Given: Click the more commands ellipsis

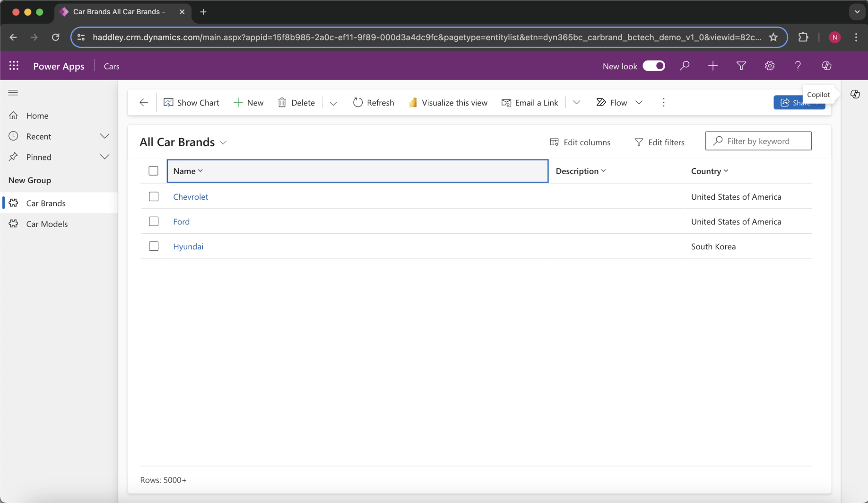Looking at the screenshot, I should pos(663,103).
